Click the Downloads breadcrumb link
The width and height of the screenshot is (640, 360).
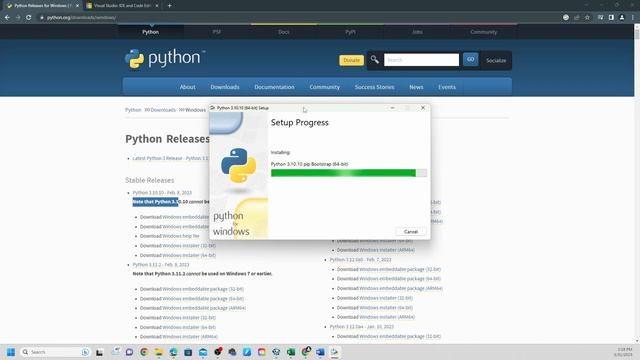pyautogui.click(x=163, y=110)
